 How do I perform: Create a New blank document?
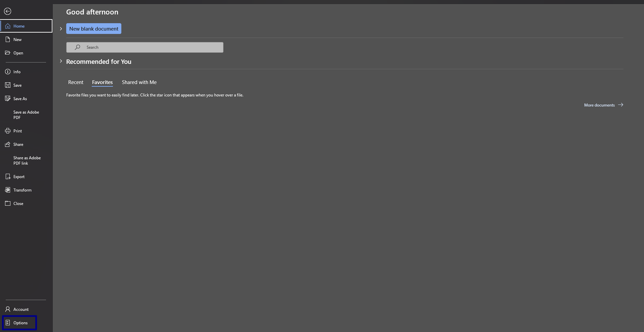(94, 29)
